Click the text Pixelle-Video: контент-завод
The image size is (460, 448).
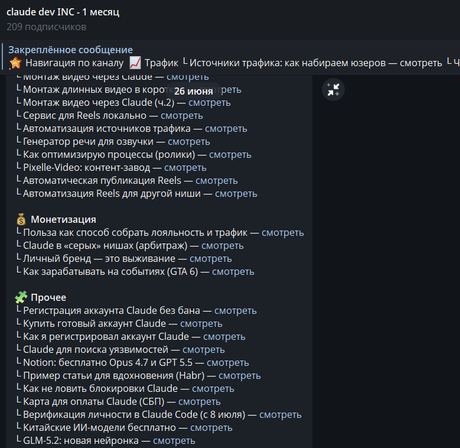pyautogui.click(x=86, y=167)
